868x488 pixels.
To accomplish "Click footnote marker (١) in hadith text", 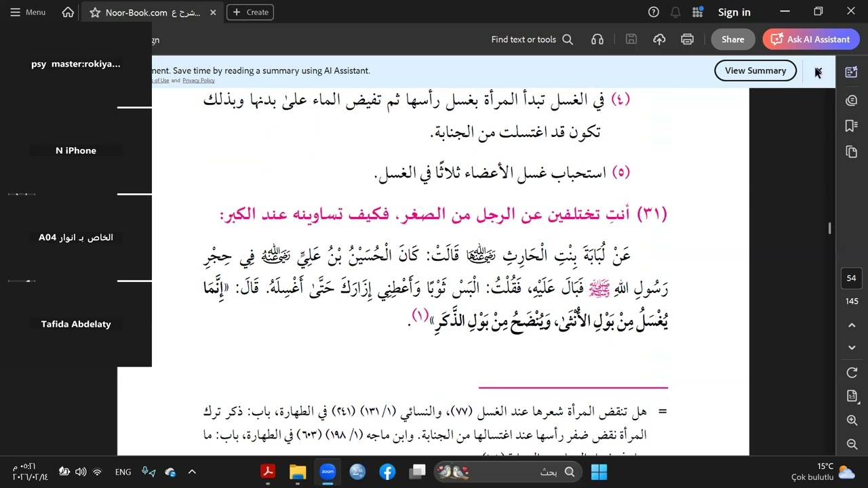I will tap(421, 315).
